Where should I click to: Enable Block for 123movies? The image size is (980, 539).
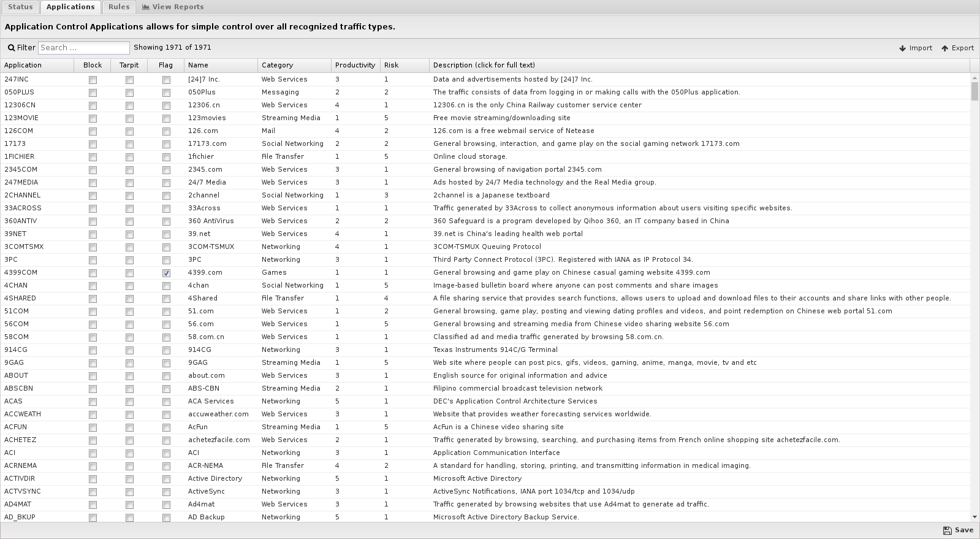(93, 118)
